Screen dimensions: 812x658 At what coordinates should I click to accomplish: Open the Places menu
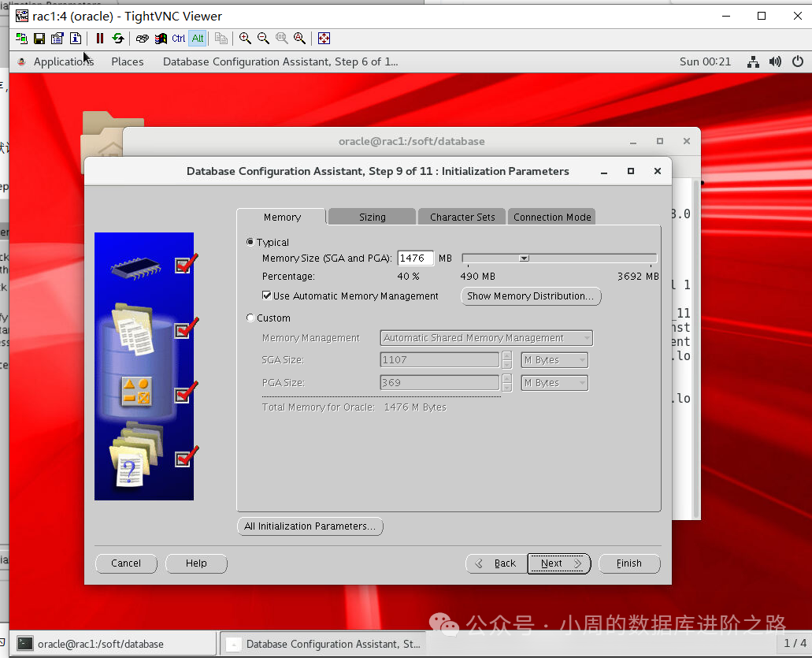tap(128, 61)
